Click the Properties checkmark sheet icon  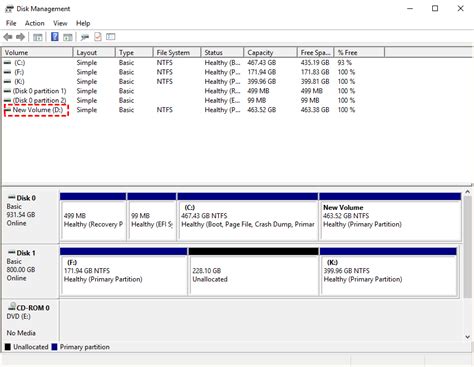click(x=98, y=37)
